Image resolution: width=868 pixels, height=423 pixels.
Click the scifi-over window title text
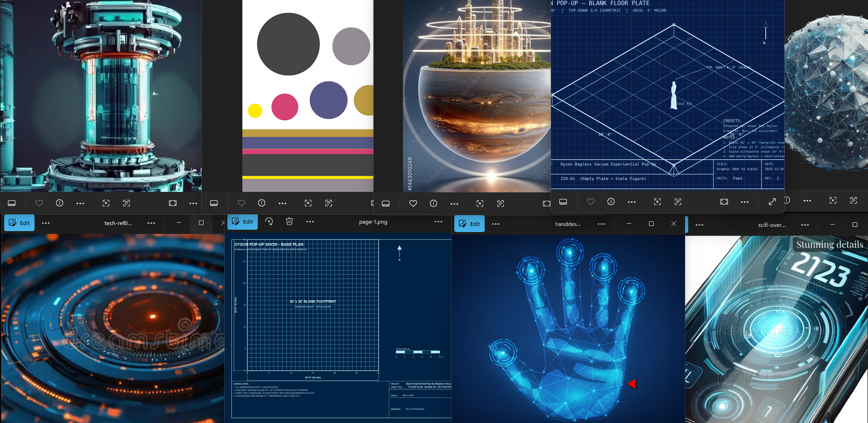(x=772, y=225)
